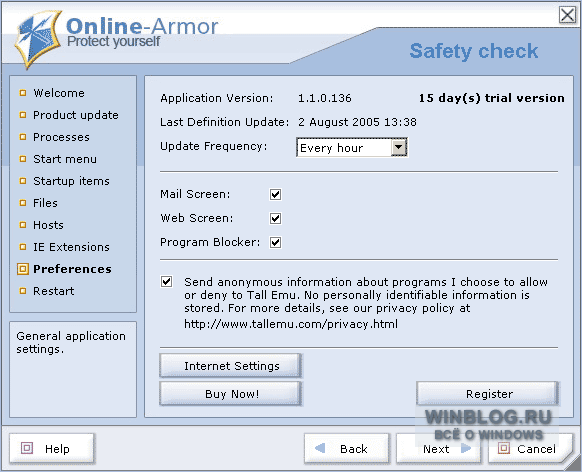
Task: Click the bullet icon next to Product update
Action: click(23, 115)
